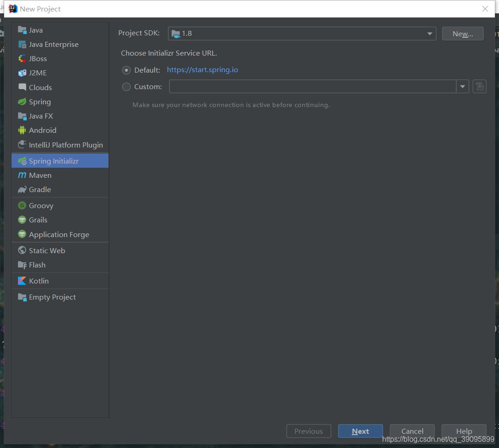Pick Empty Project from the list
The image size is (499, 448).
tap(60, 297)
